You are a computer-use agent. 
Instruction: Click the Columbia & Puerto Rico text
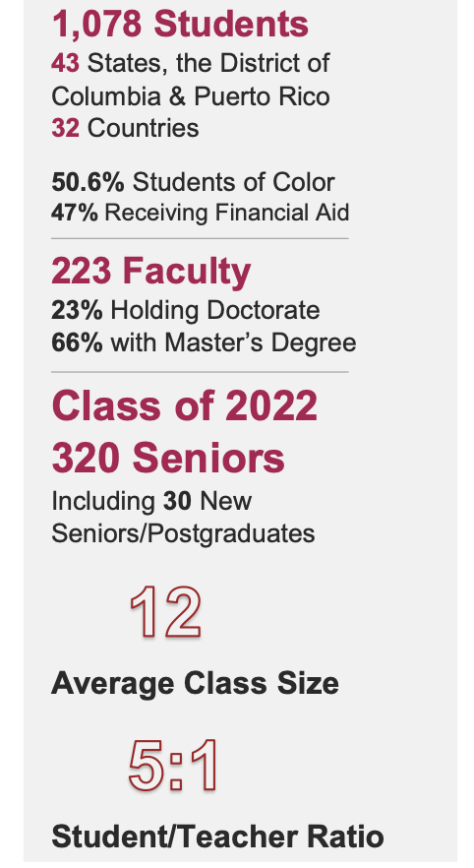190,95
